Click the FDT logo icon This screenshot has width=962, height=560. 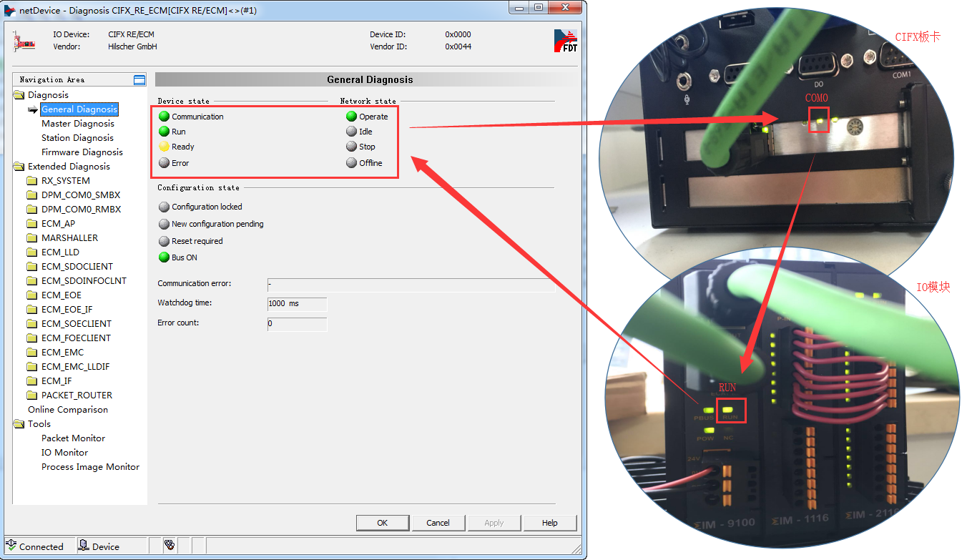(565, 41)
